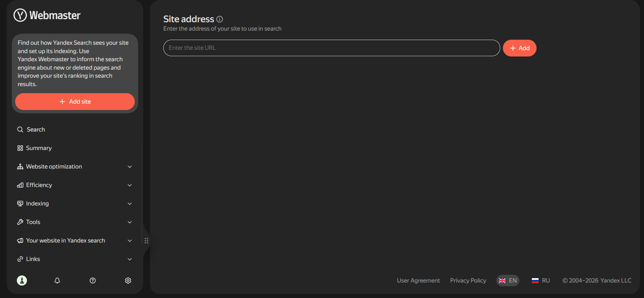Focus the Enter the site URL field
The width and height of the screenshot is (644, 298).
(332, 48)
